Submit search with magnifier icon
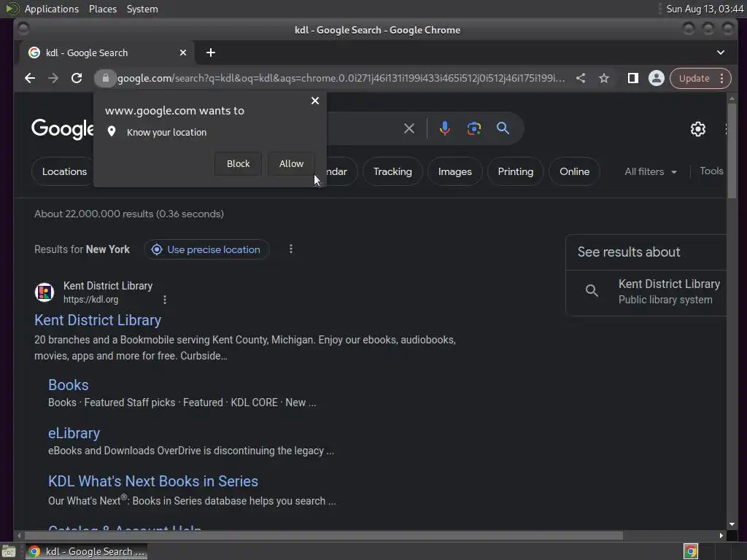This screenshot has height=560, width=747. tap(503, 128)
